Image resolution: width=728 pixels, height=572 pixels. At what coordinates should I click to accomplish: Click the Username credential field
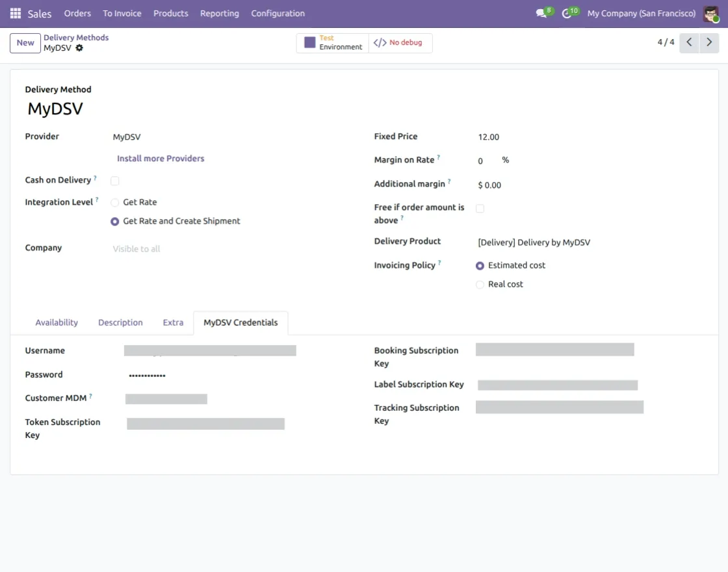pyautogui.click(x=210, y=350)
